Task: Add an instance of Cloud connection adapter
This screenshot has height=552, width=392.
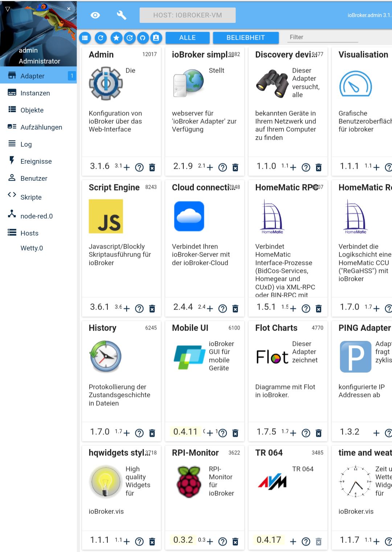Action: [x=209, y=308]
